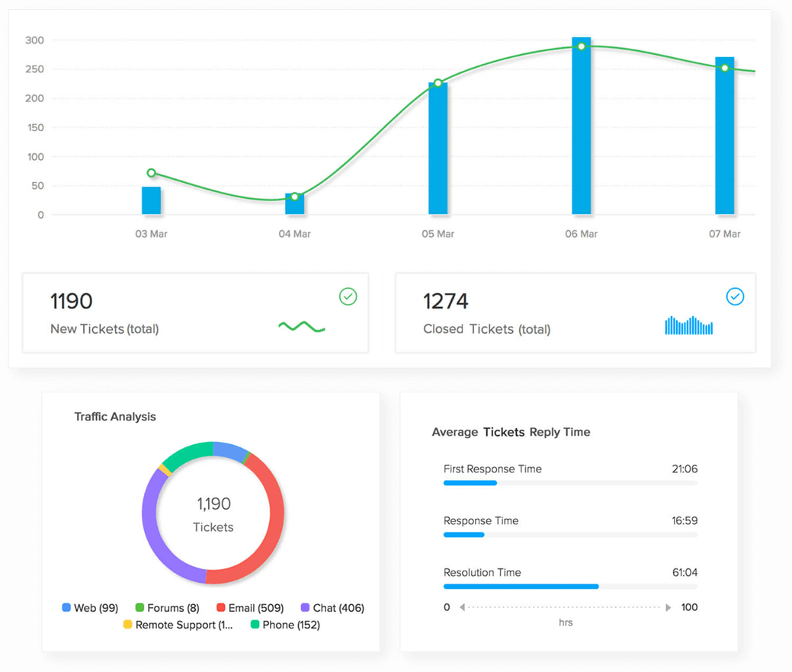Click the left arrow on the hours scale
Image resolution: width=792 pixels, height=672 pixels.
click(x=462, y=607)
